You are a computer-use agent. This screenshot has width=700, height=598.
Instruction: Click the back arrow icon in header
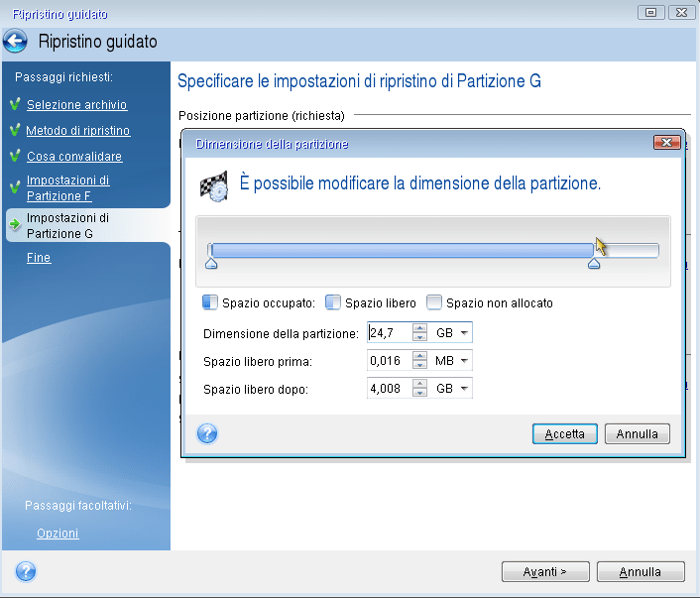16,42
